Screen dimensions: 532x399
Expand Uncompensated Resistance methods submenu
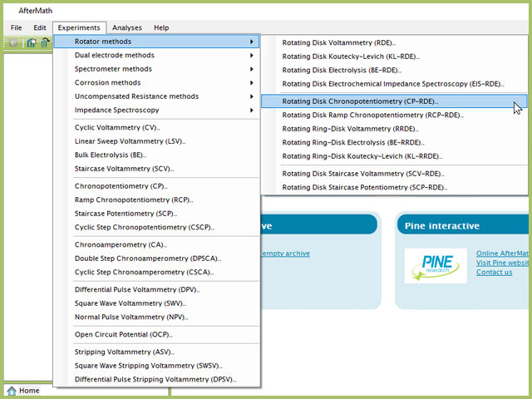(x=156, y=96)
